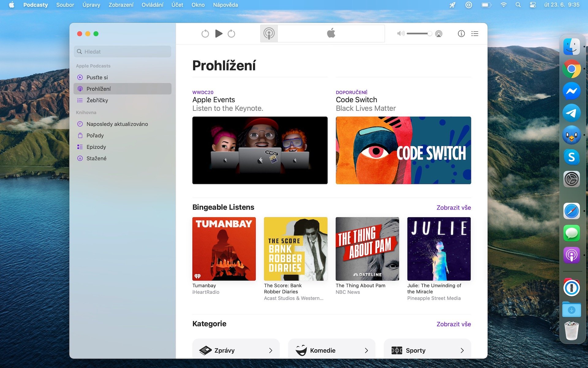Viewport: 588px width, 368px height.
Task: Open Stažené downloads in the sidebar
Action: tap(123, 158)
